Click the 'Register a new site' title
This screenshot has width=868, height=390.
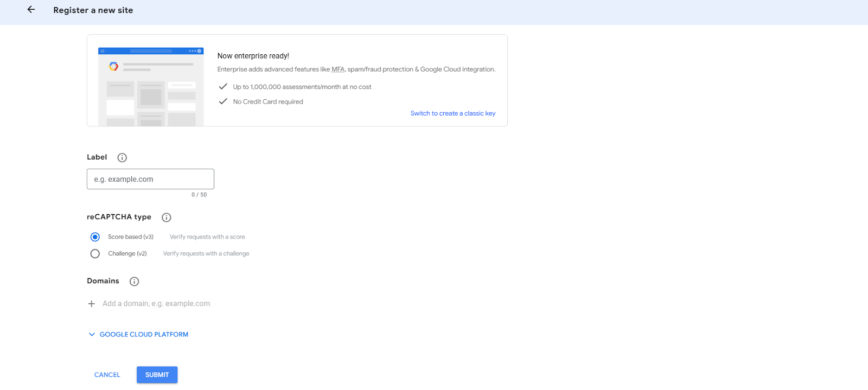pyautogui.click(x=93, y=10)
